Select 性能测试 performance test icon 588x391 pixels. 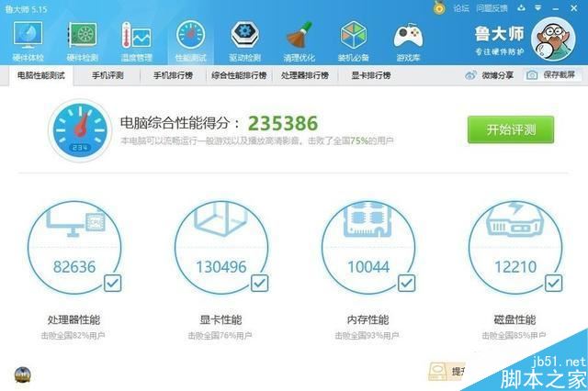(x=190, y=35)
